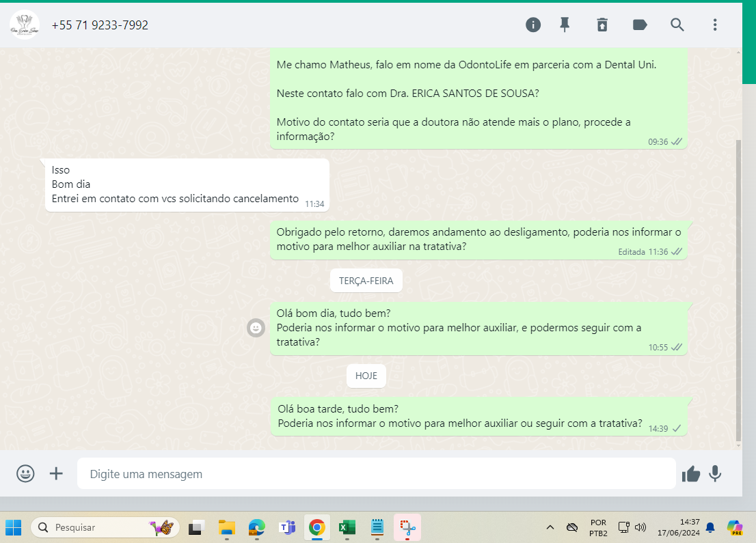Click the cloud sync-off tray icon

coord(572,527)
